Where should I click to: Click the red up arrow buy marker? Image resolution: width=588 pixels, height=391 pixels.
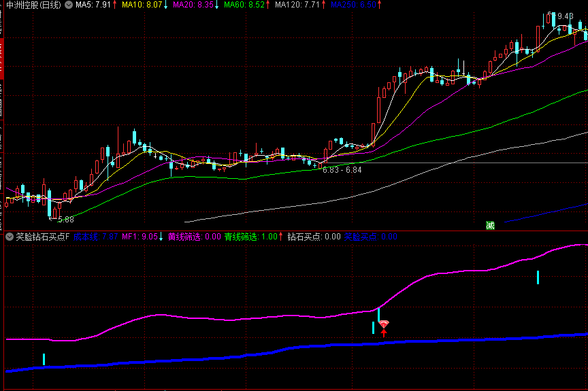coord(384,333)
